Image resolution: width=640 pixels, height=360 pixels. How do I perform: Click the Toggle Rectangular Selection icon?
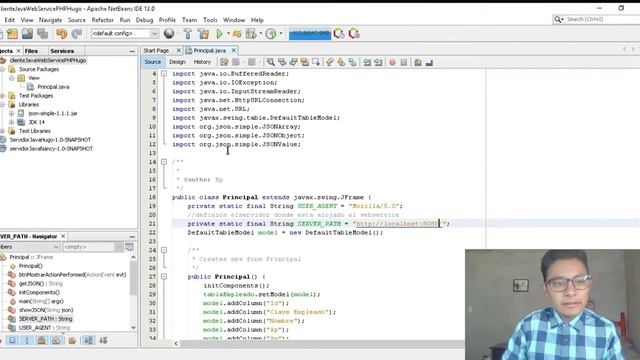316,62
